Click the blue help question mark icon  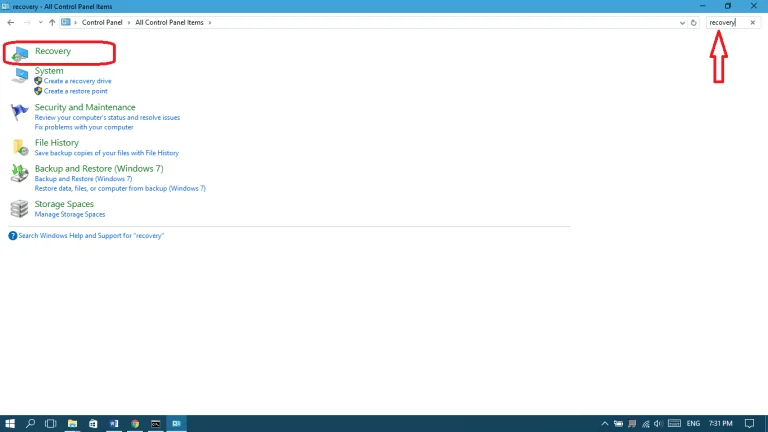click(13, 236)
